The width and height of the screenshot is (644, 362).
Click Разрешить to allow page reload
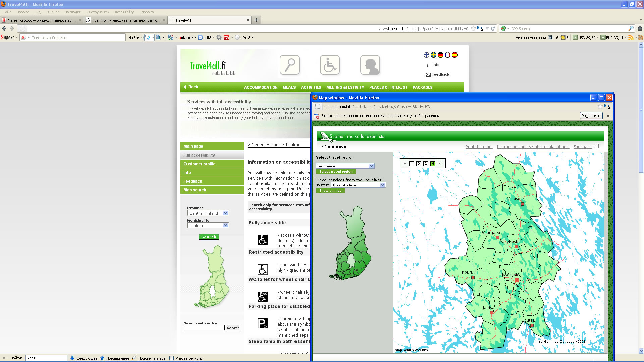point(591,116)
